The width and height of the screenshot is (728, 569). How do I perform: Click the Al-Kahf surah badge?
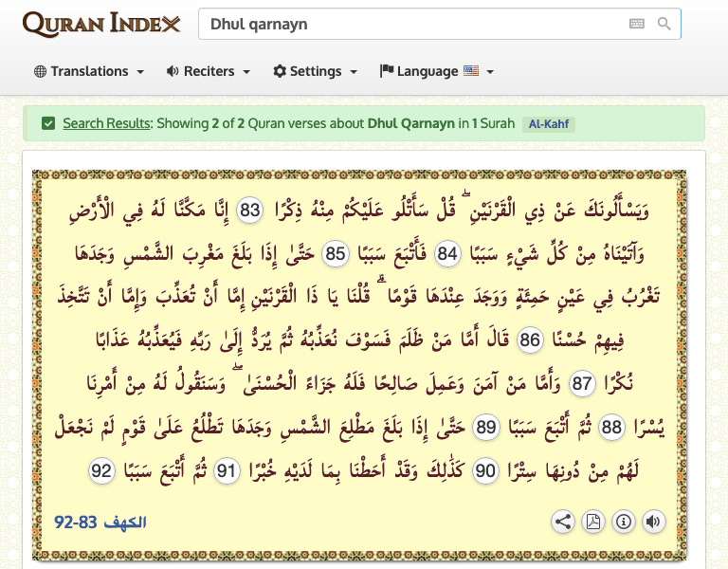click(x=548, y=124)
